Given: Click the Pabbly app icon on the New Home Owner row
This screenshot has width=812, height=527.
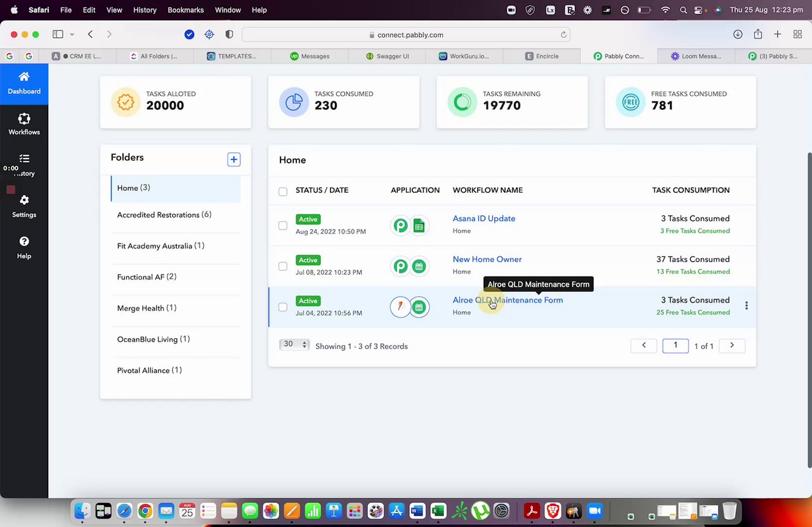Looking at the screenshot, I should coord(400,266).
